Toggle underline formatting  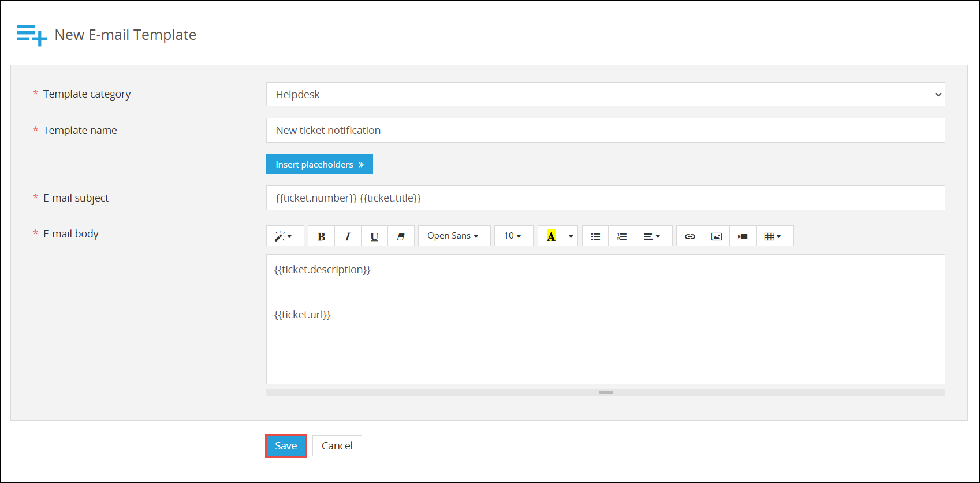click(x=374, y=236)
